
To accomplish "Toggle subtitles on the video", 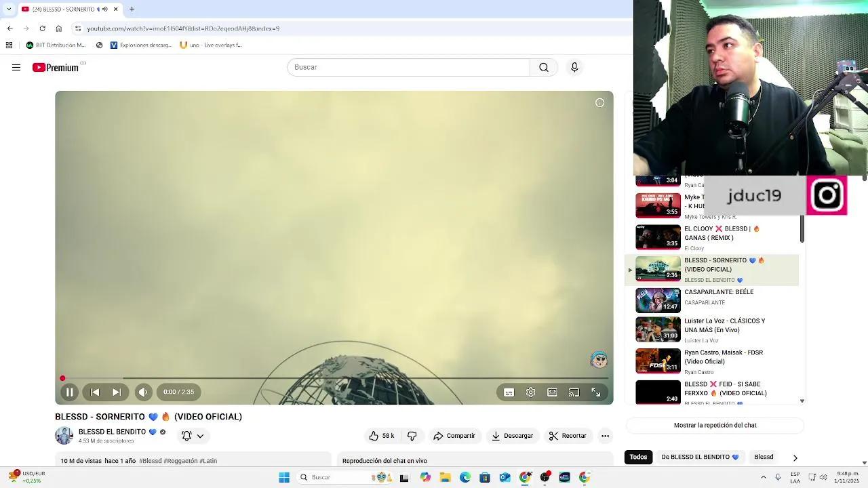I will click(x=509, y=392).
